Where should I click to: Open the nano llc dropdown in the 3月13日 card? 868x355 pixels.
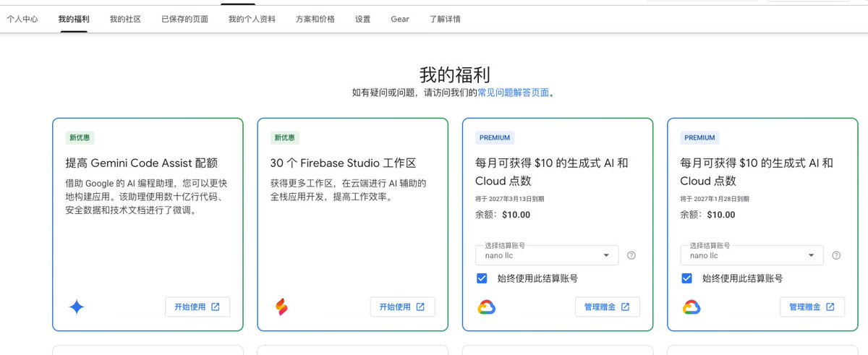click(x=547, y=255)
